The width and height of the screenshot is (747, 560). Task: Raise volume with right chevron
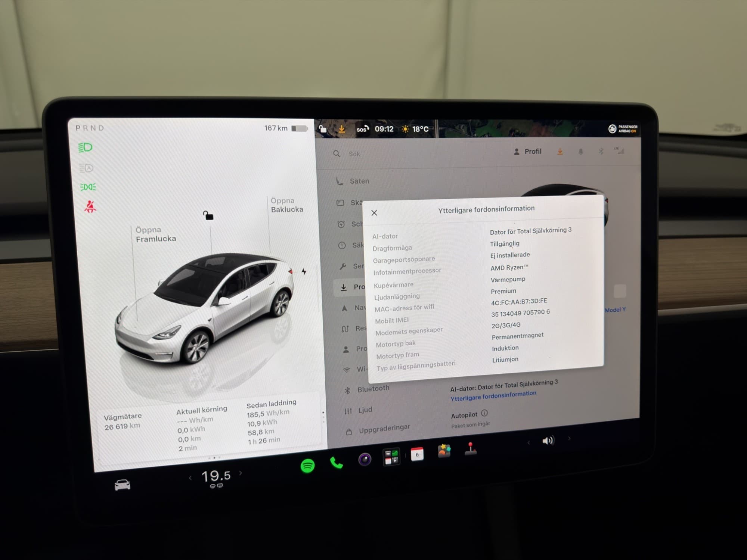coord(569,438)
